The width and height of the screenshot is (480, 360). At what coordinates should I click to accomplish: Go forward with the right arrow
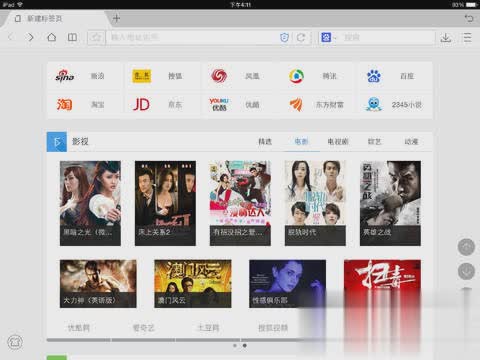30,37
